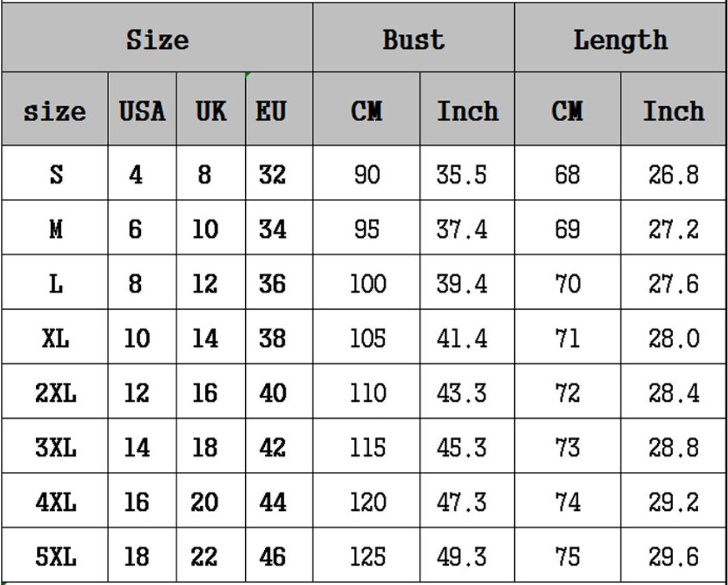
Task: Click the Inch header under Bust
Action: click(x=467, y=110)
